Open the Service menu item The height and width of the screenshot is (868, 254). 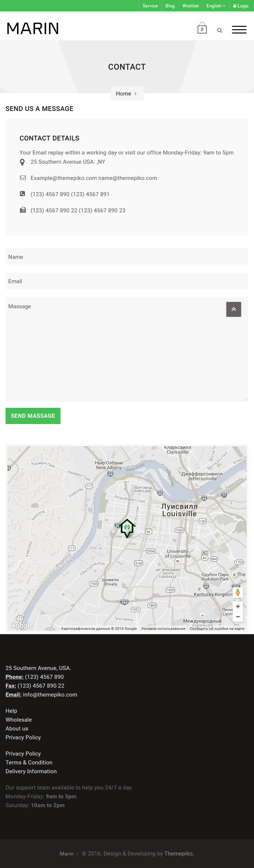click(150, 6)
